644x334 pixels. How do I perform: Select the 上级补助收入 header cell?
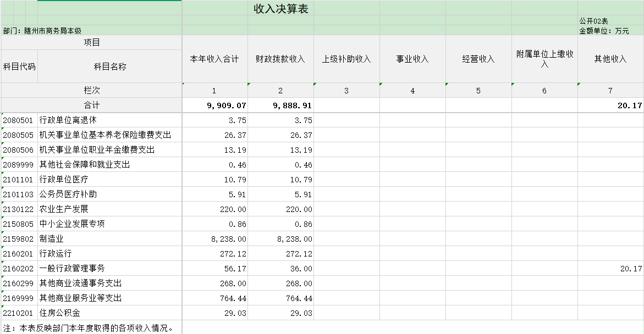pyautogui.click(x=346, y=59)
